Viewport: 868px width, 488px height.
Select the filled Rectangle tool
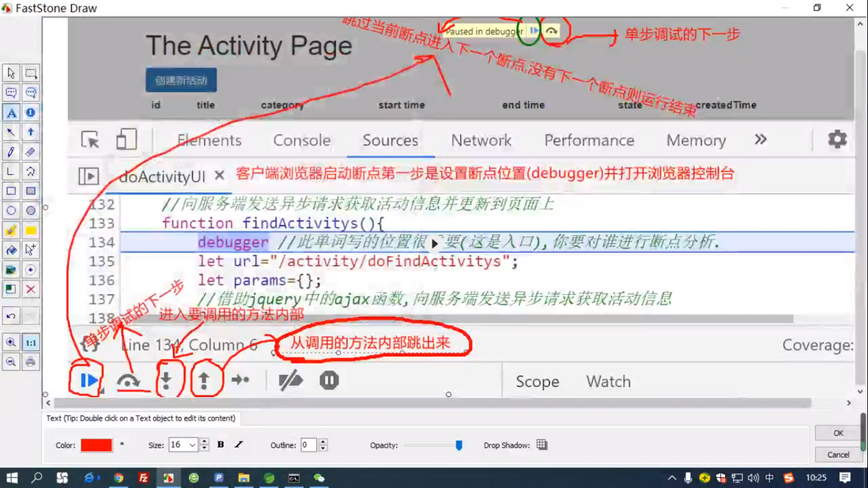(31, 191)
